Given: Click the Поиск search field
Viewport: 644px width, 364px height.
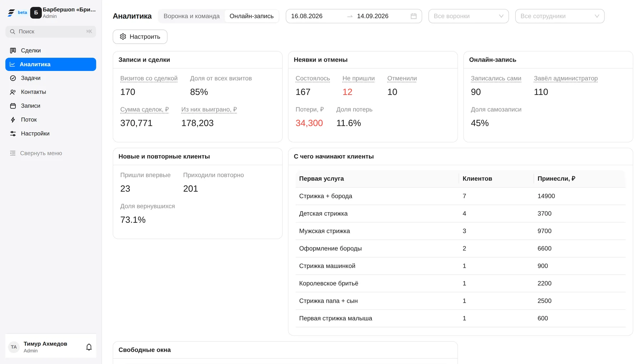Looking at the screenshot, I should pyautogui.click(x=50, y=32).
